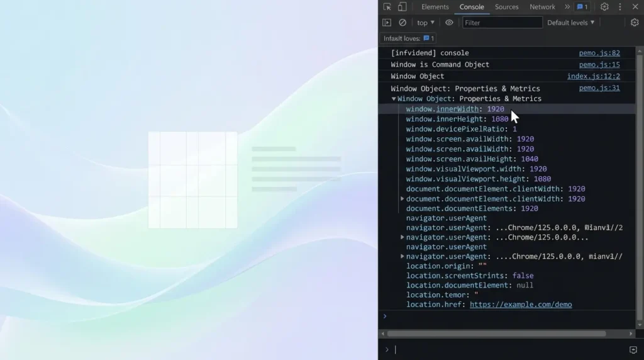The height and width of the screenshot is (360, 644).
Task: Open source link pemo.js:82
Action: coord(599,53)
